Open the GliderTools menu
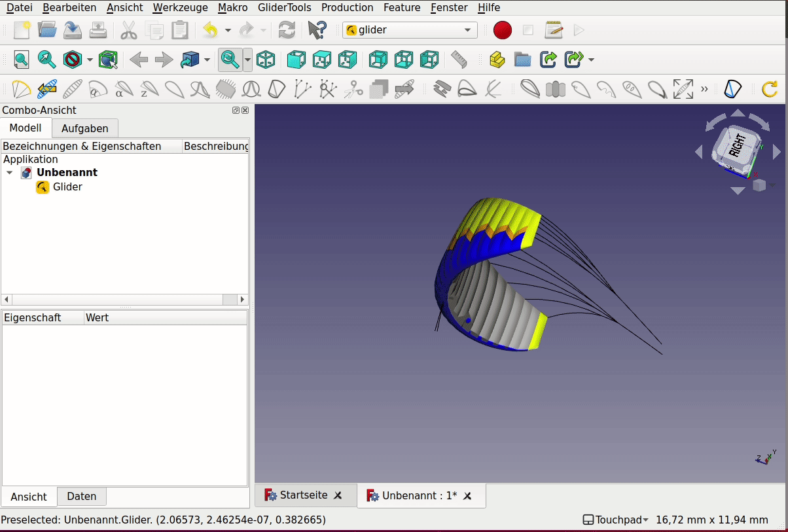 (x=284, y=8)
